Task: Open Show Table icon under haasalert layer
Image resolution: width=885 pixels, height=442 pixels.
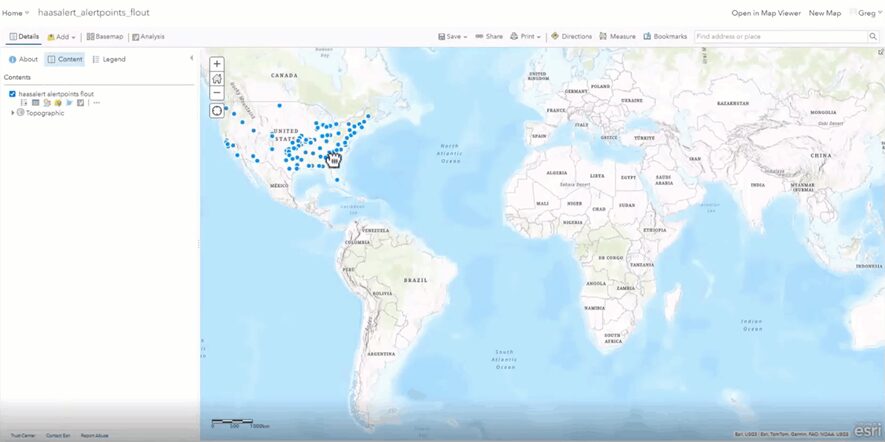Action: click(35, 103)
